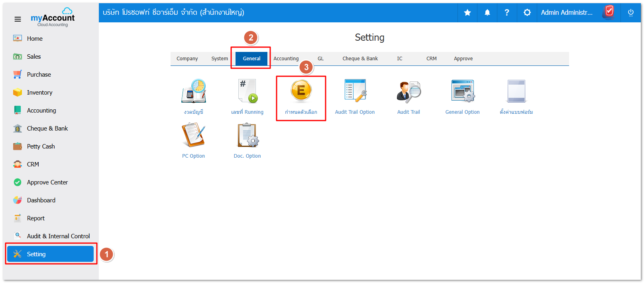
Task: Click the myAccount Cloud Accounting logo
Action: [x=53, y=18]
